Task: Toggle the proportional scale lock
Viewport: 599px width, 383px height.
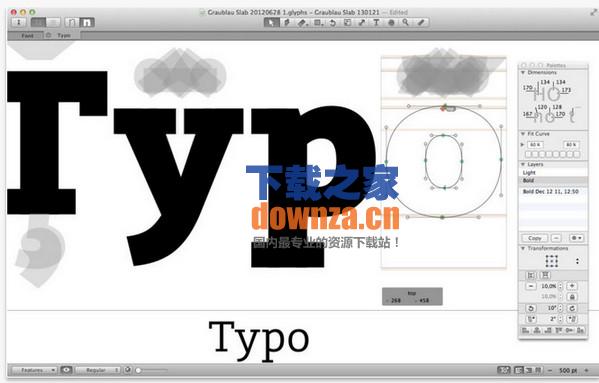Action: (x=572, y=297)
